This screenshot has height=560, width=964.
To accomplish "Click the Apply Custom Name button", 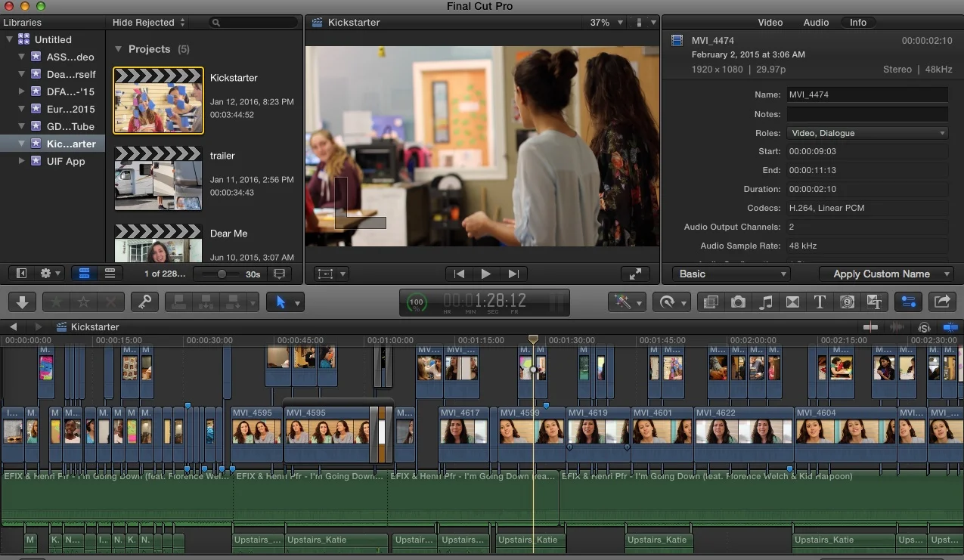I will tap(886, 274).
